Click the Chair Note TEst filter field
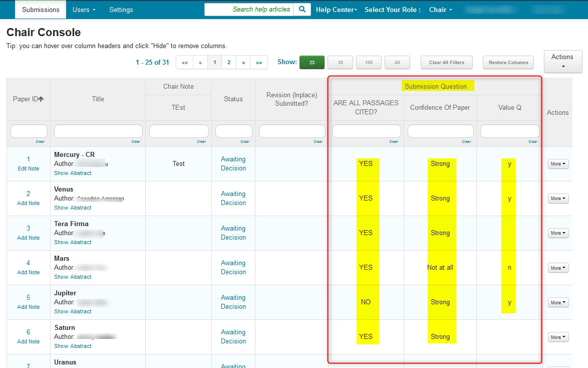 click(179, 131)
